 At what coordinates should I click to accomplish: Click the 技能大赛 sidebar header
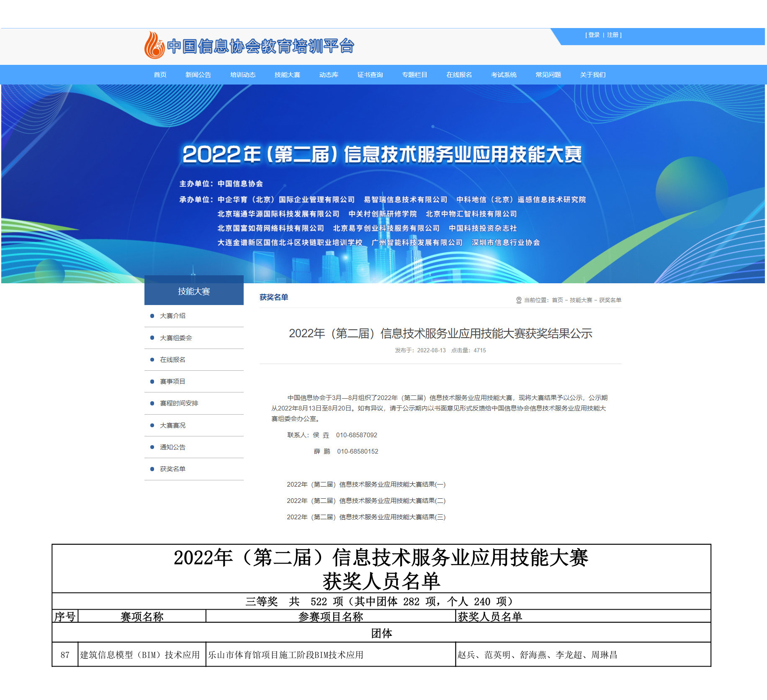tap(194, 291)
